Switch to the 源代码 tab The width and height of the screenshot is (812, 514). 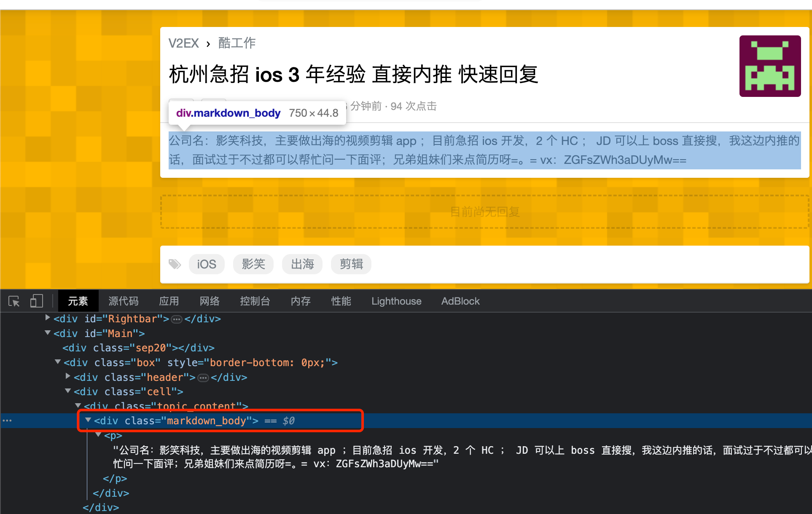point(124,301)
